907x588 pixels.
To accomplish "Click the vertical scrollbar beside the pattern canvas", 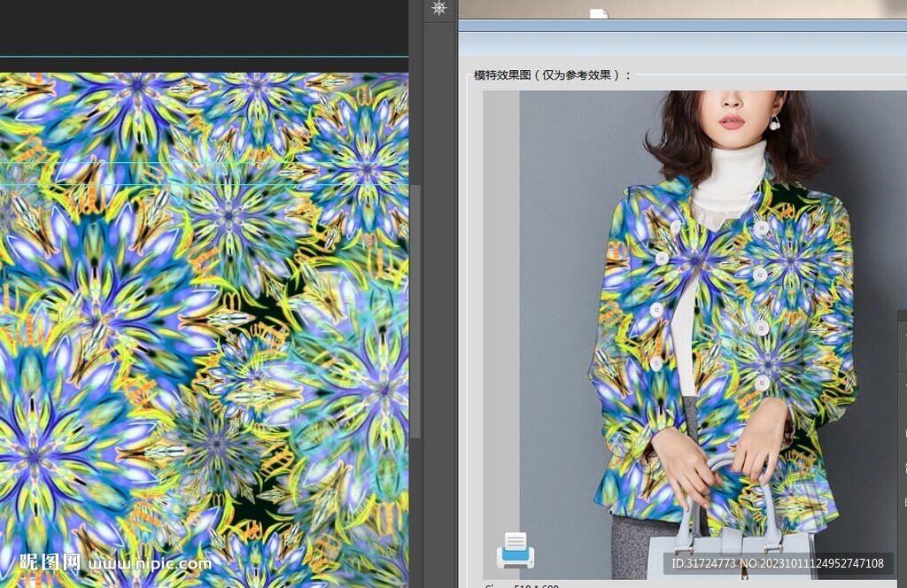I will [x=415, y=312].
